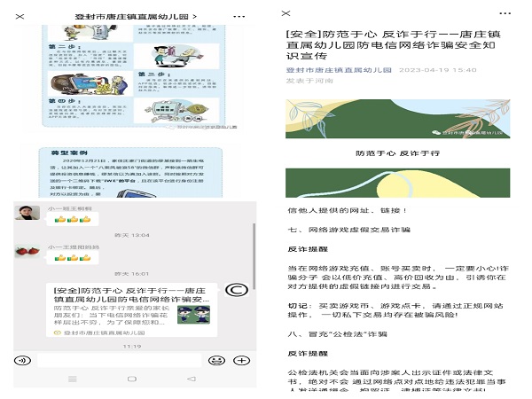Image resolution: width=532 pixels, height=399 pixels.
Task: Click green leaf header banner image
Action: [397, 119]
